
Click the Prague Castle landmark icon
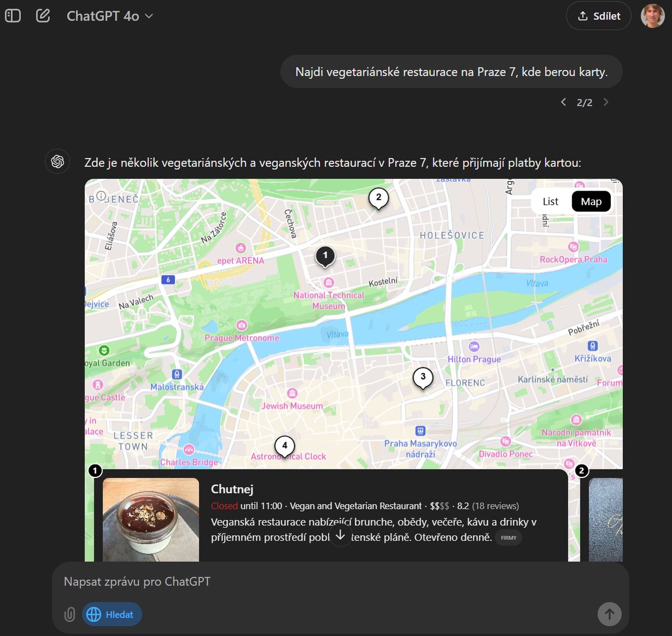coord(98,384)
